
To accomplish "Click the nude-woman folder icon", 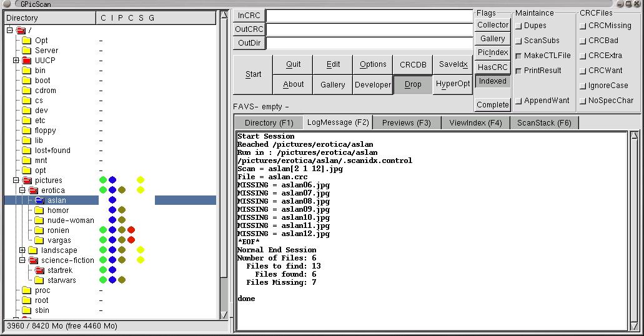I will [x=39, y=220].
